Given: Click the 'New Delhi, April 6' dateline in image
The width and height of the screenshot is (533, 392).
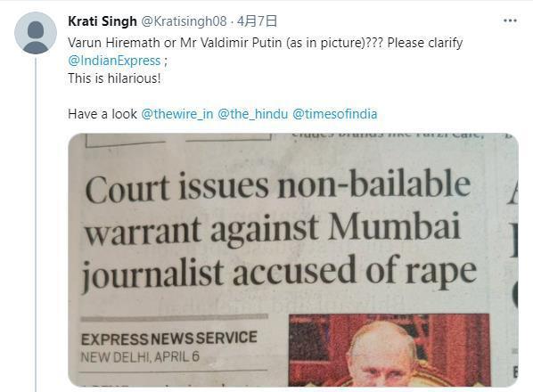Looking at the screenshot, I should [140, 357].
